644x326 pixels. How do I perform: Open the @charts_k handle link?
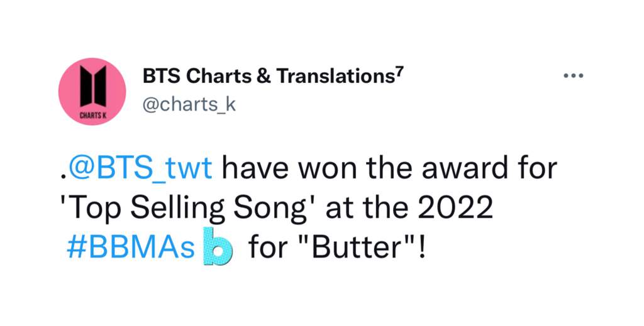point(189,105)
